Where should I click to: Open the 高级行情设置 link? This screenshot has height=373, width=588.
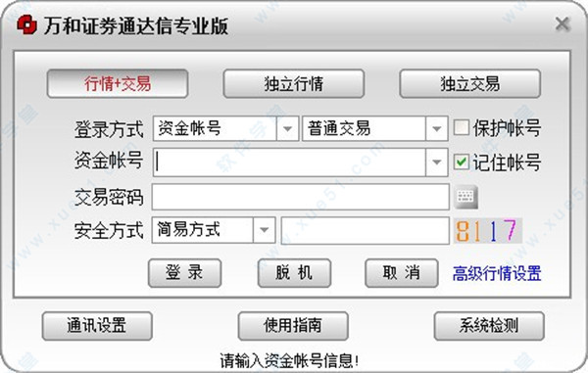pyautogui.click(x=497, y=273)
